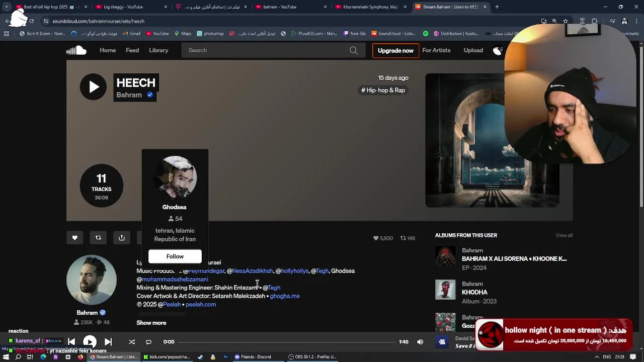This screenshot has height=362, width=644.
Task: Skip to next track in player
Action: click(108, 342)
